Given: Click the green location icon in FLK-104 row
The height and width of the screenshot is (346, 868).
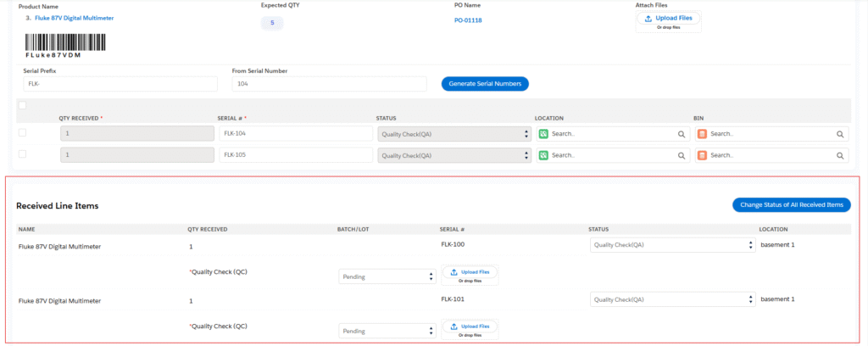Looking at the screenshot, I should (x=543, y=134).
